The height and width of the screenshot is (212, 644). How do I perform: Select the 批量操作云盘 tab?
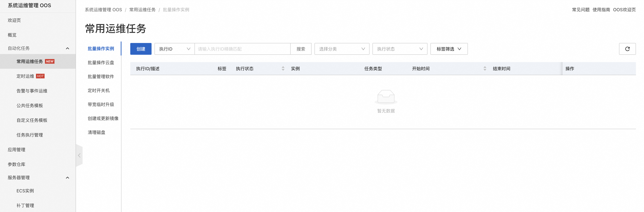pyautogui.click(x=101, y=63)
